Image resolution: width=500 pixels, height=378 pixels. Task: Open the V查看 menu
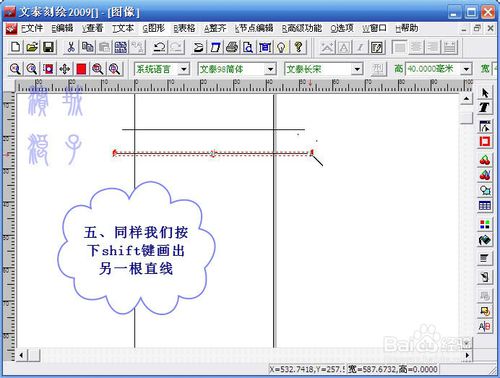(x=93, y=28)
